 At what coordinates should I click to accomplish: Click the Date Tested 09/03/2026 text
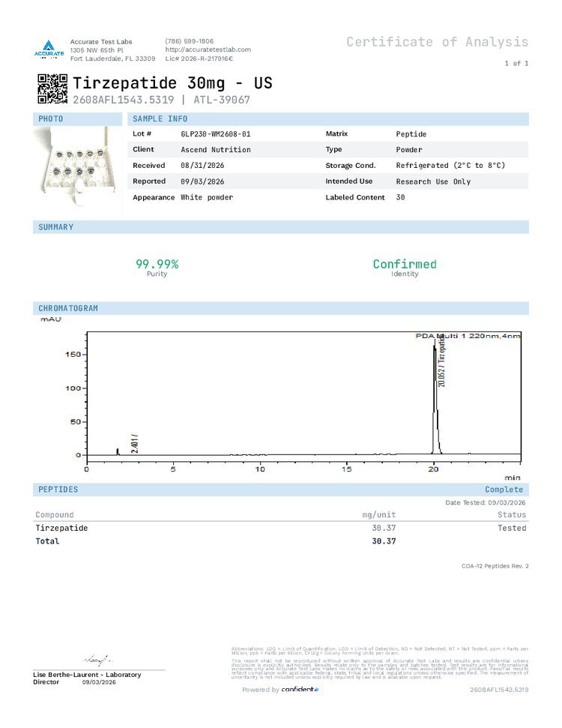tap(486, 502)
